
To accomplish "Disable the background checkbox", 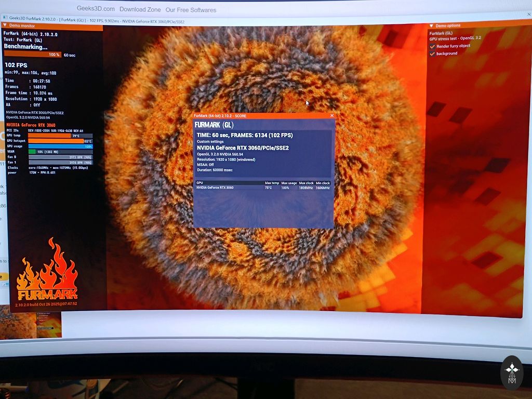I will pyautogui.click(x=432, y=54).
